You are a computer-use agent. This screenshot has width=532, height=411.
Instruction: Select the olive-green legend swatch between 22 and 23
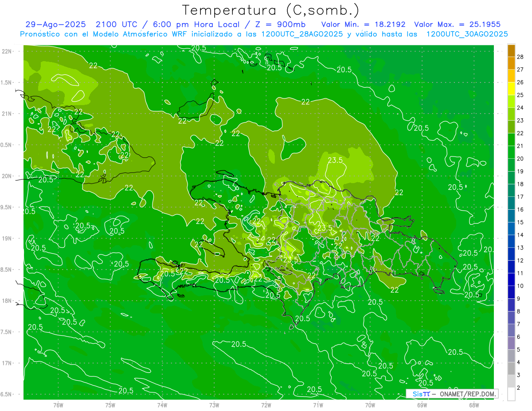pyautogui.click(x=512, y=127)
